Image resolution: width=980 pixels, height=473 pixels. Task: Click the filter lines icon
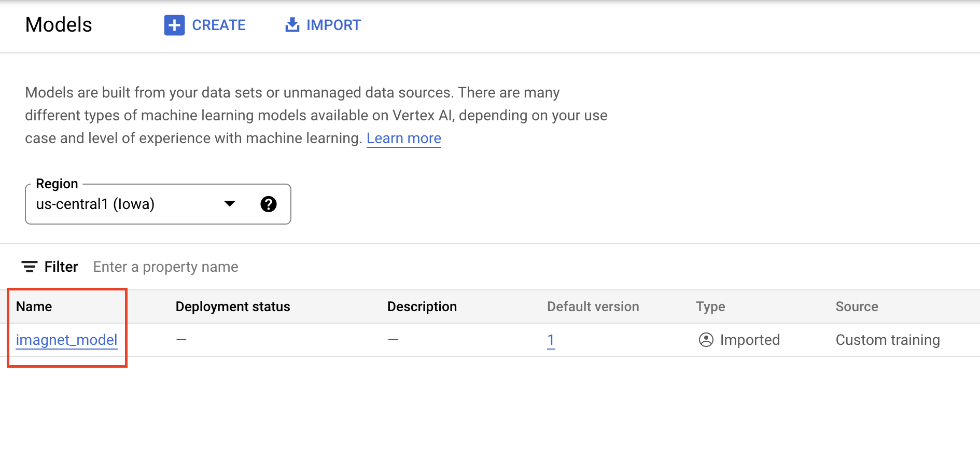pyautogui.click(x=29, y=267)
